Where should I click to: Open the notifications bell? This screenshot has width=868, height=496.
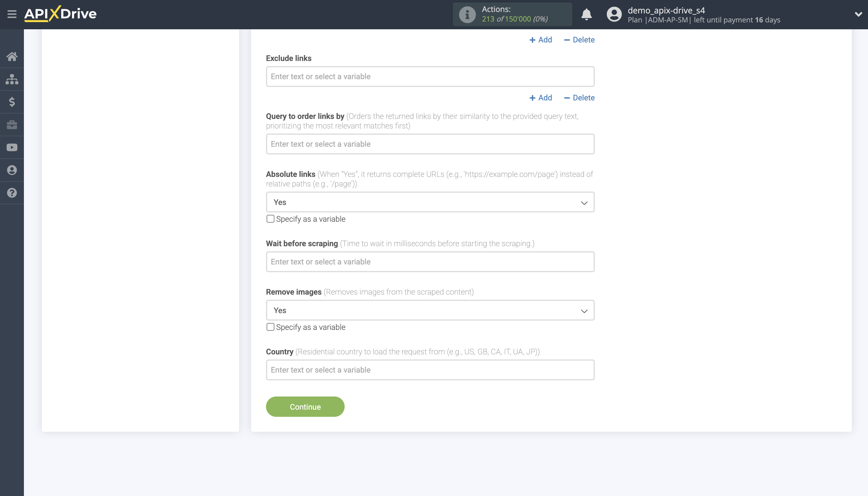click(586, 14)
